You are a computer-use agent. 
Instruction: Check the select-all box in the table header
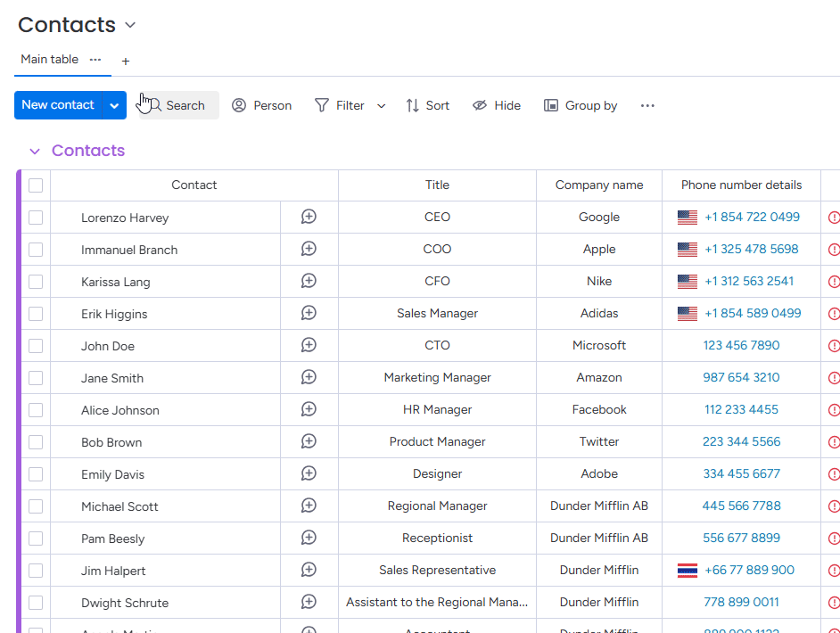[x=37, y=185]
